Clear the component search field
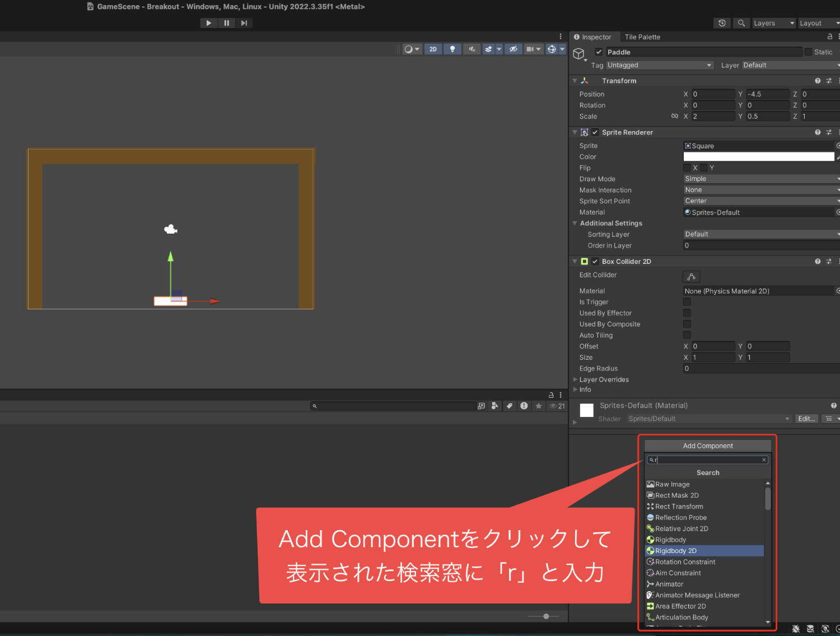This screenshot has height=636, width=840. point(764,460)
